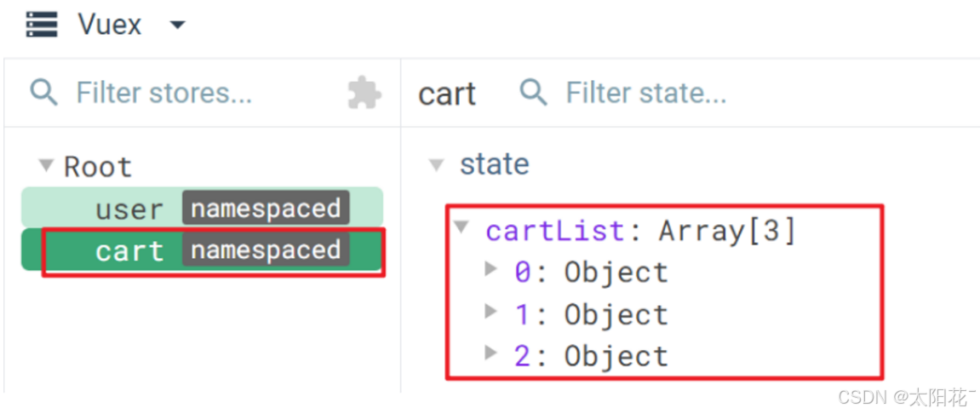Expand the 1: Object entry
Image resolution: width=980 pixels, height=414 pixels.
[x=492, y=311]
